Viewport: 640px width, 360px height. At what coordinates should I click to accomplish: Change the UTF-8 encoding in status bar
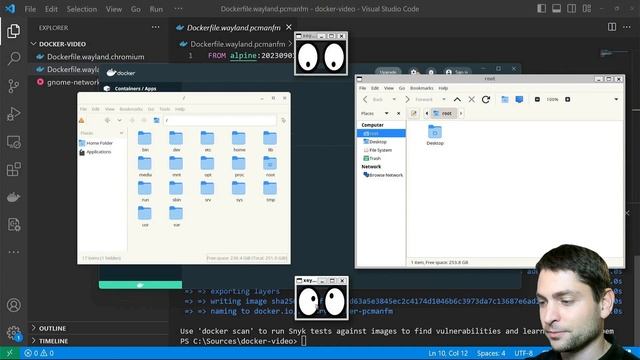(523, 353)
